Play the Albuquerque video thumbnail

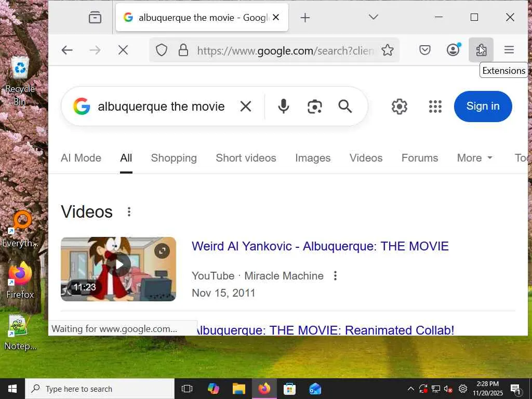point(118,269)
